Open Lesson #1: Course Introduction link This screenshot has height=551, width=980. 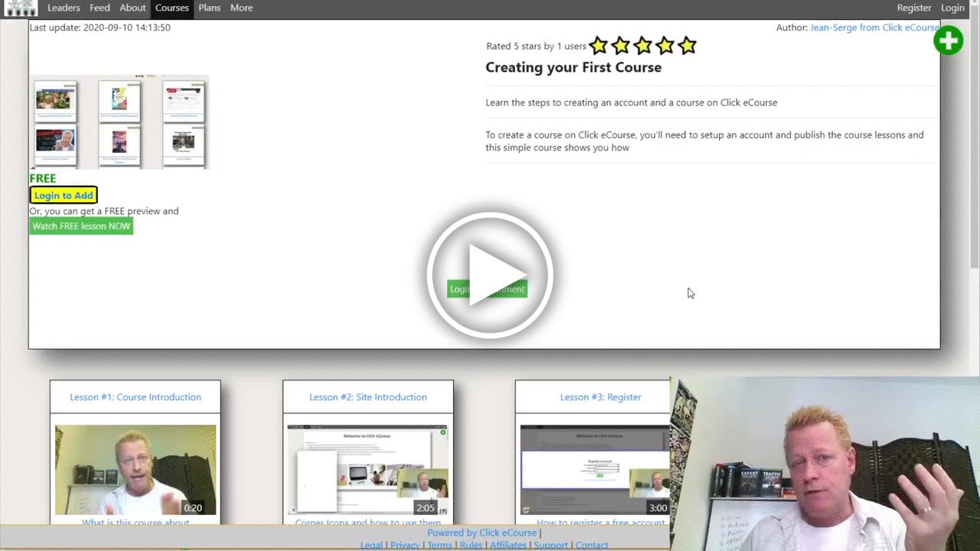coord(136,397)
